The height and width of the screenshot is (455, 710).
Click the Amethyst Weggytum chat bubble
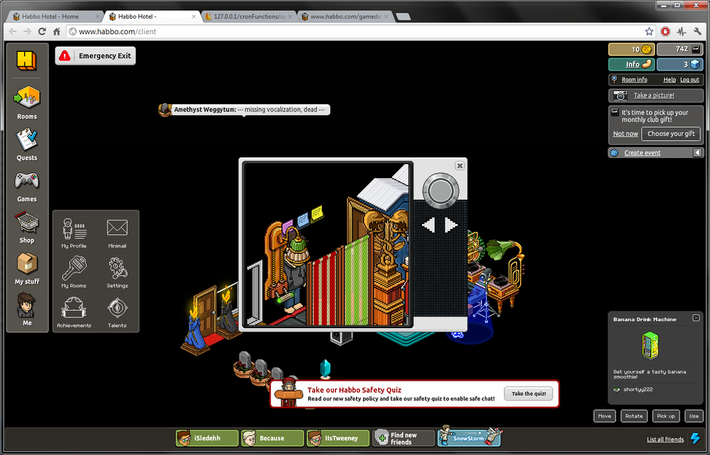tap(245, 110)
